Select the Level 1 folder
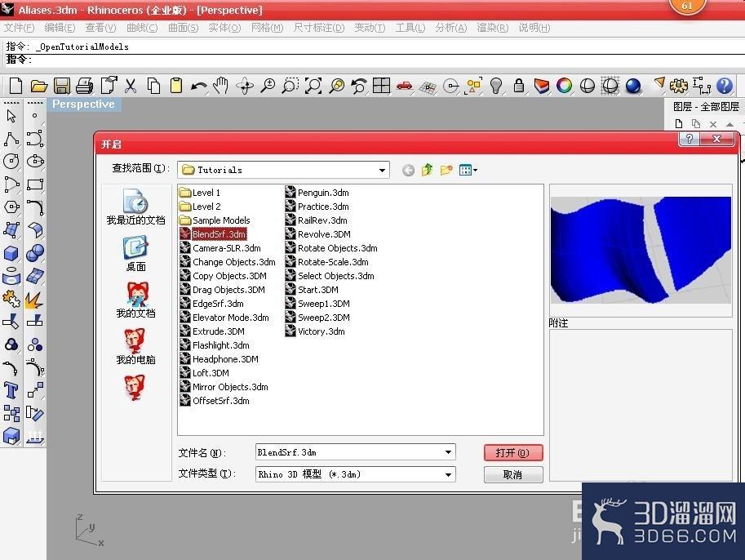The width and height of the screenshot is (745, 560). point(200,193)
